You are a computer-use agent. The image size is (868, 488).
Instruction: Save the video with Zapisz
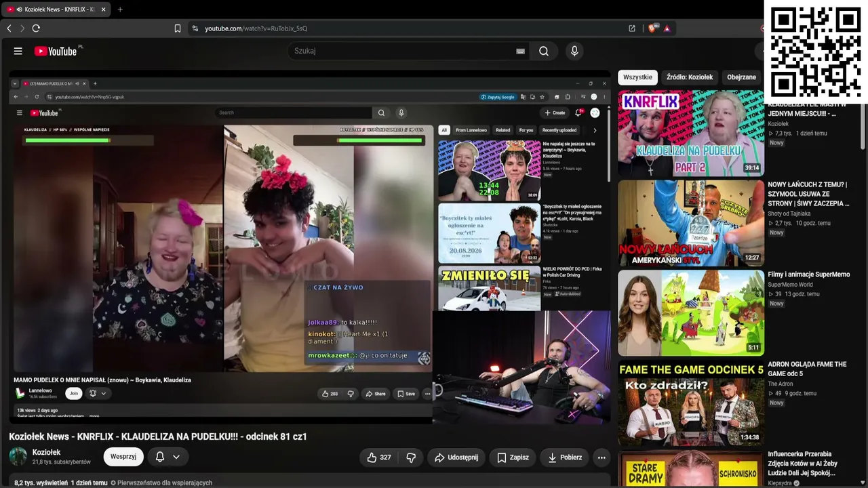click(x=513, y=457)
